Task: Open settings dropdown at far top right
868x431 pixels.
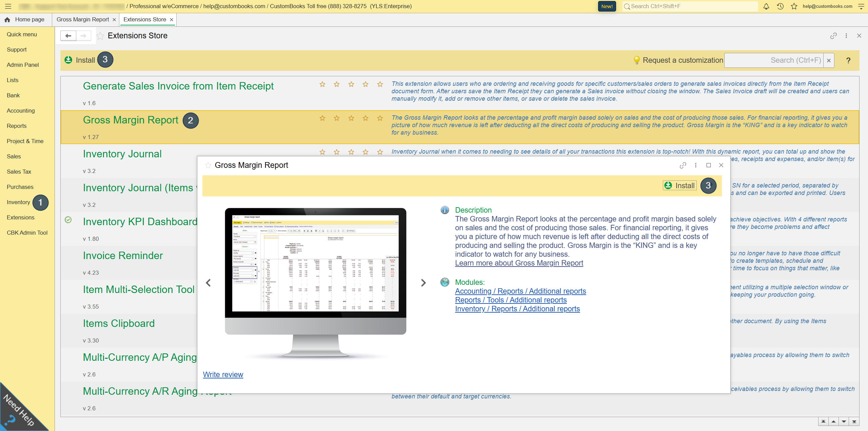Action: coord(861,6)
